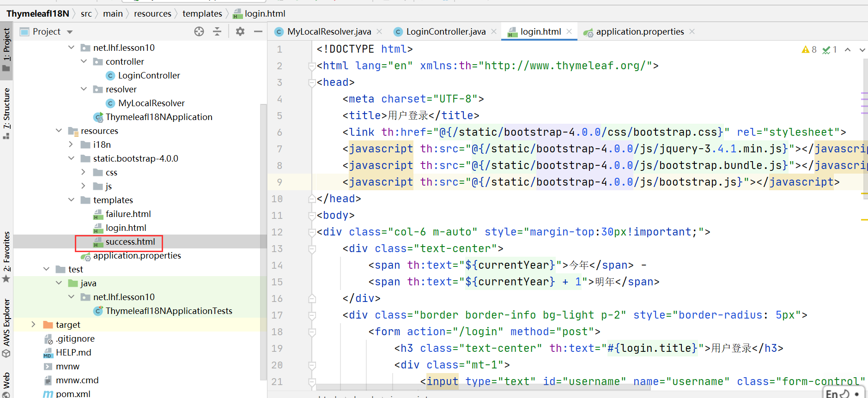
Task: Collapse the resolver package
Action: point(84,89)
